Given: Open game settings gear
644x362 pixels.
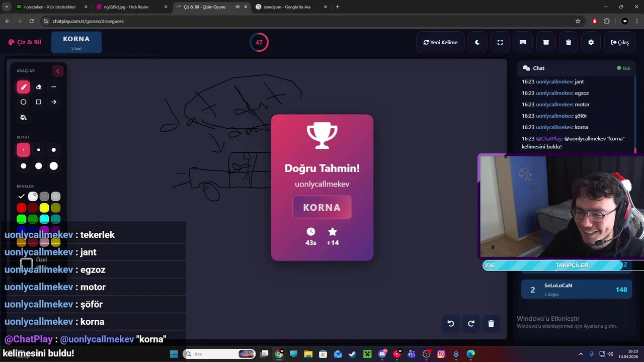Looking at the screenshot, I should tap(591, 42).
